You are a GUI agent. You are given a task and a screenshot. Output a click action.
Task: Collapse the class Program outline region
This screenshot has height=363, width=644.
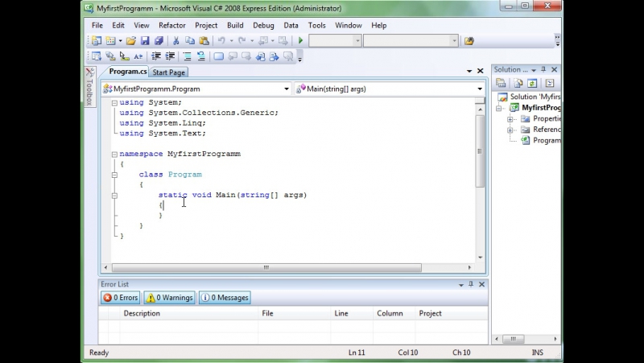point(114,175)
